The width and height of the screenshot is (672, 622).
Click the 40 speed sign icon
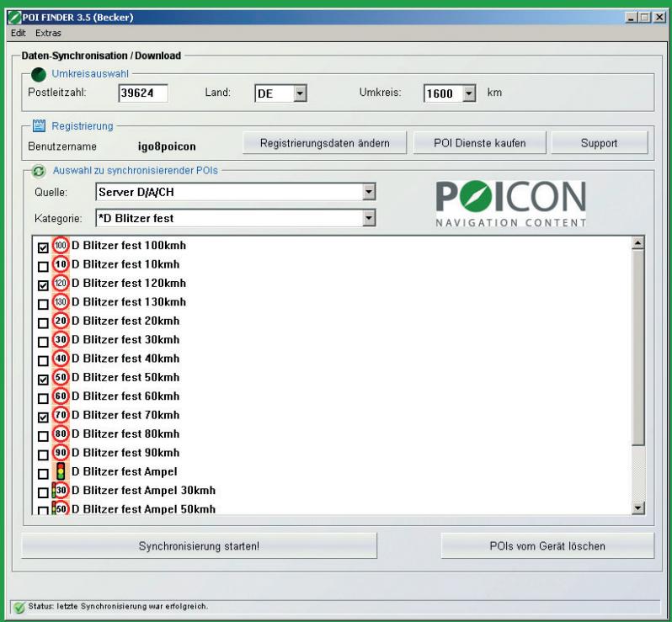click(61, 359)
